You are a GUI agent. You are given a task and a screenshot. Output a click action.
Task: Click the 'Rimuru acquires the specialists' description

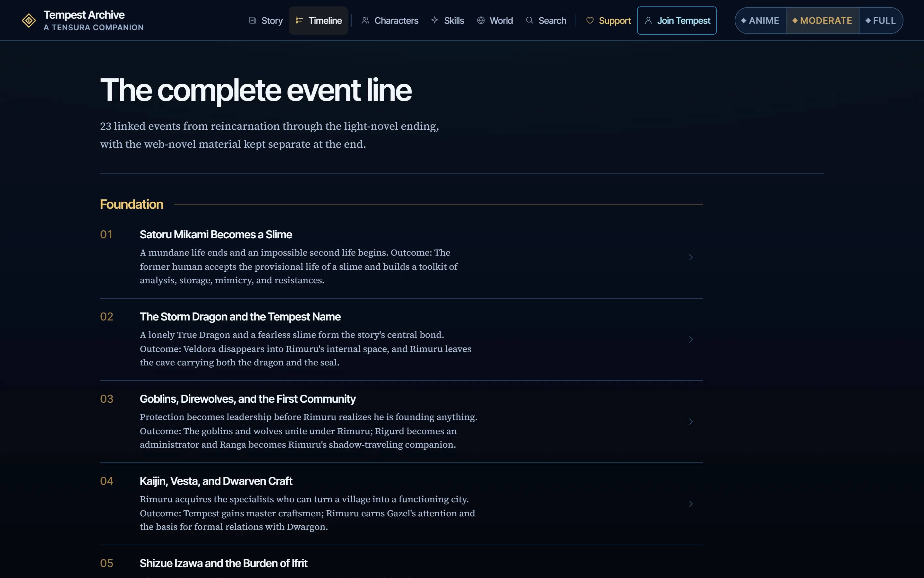click(x=307, y=513)
